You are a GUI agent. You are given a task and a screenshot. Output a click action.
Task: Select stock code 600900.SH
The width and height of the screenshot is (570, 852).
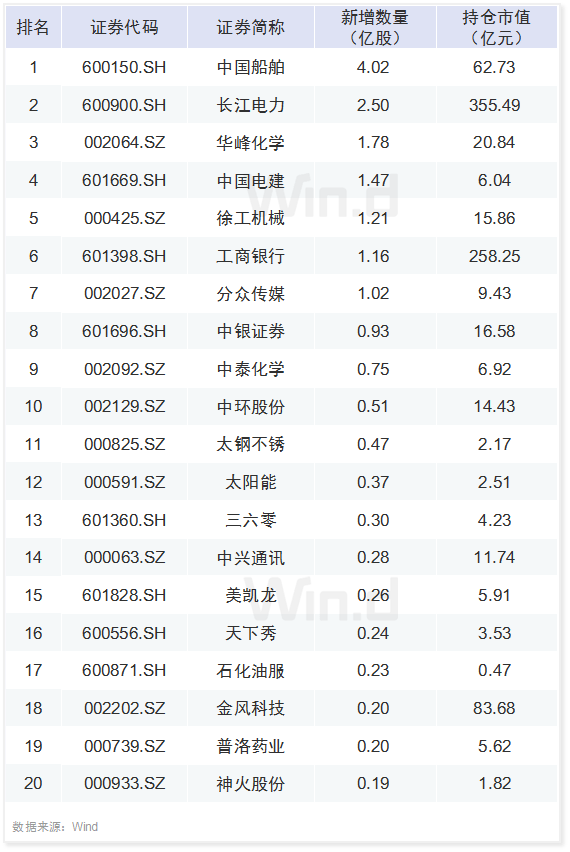pyautogui.click(x=124, y=105)
